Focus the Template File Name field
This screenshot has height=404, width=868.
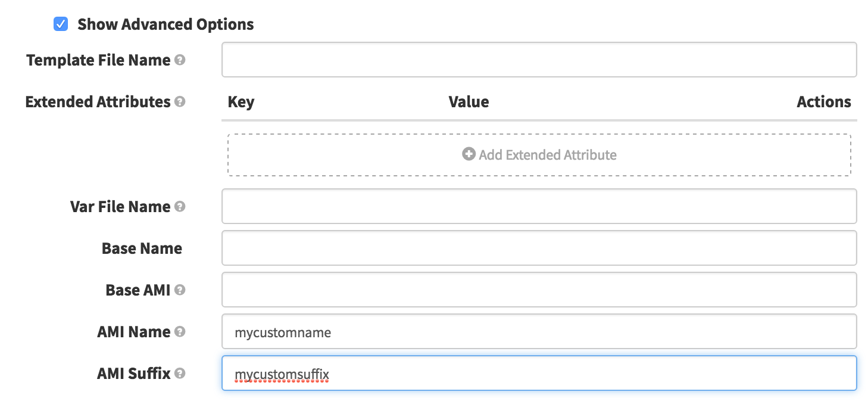(539, 60)
